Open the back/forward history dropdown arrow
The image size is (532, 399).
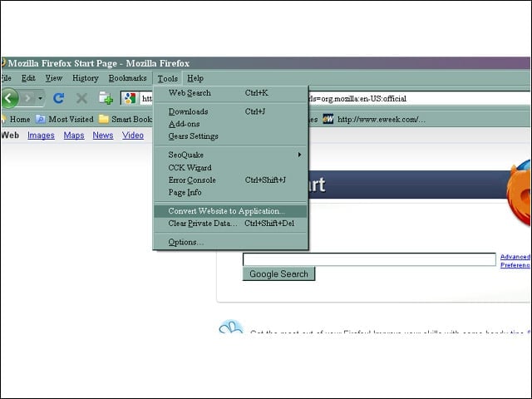pyautogui.click(x=41, y=99)
